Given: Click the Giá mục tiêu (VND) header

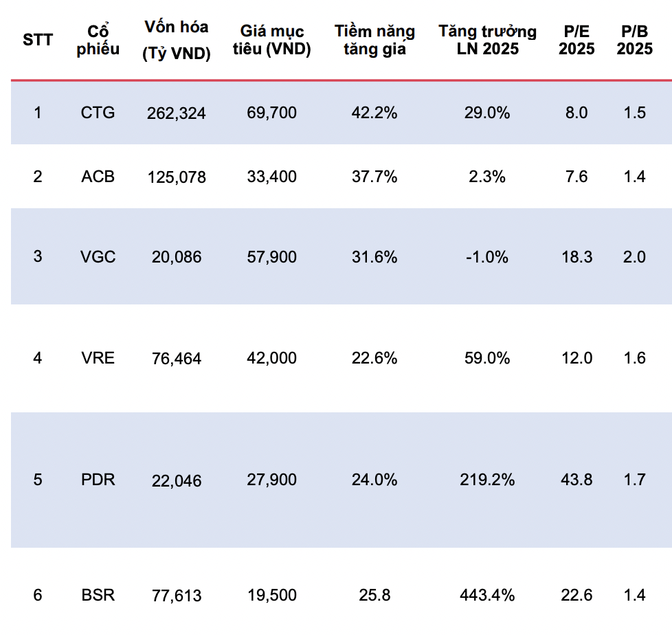Looking at the screenshot, I should [x=272, y=40].
